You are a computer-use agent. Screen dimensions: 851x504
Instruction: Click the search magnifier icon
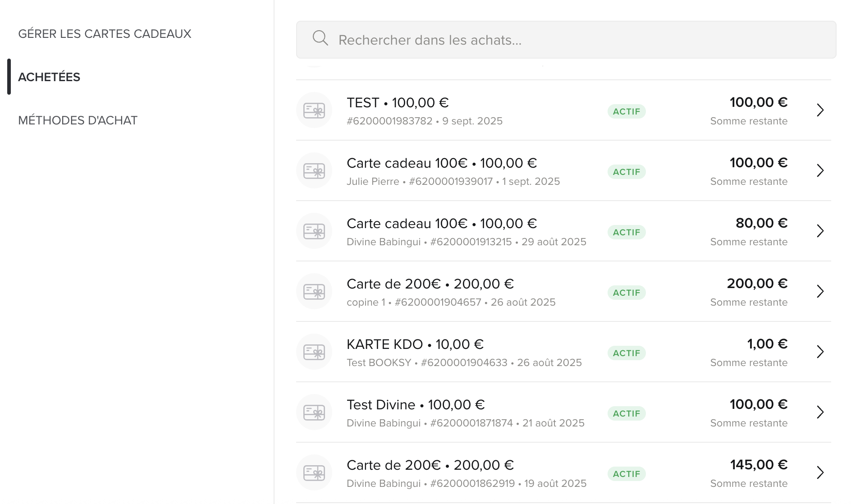[x=320, y=38]
